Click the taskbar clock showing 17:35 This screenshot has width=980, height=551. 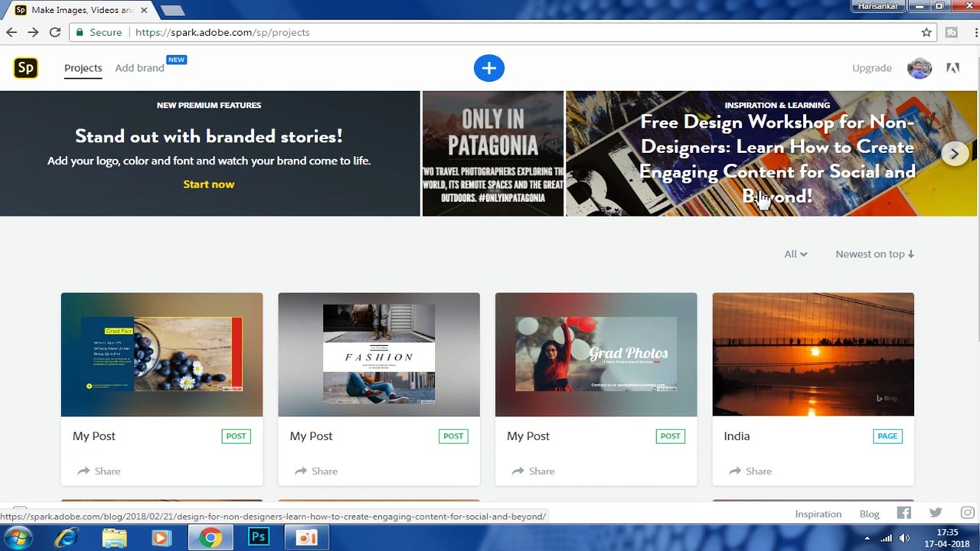point(947,538)
